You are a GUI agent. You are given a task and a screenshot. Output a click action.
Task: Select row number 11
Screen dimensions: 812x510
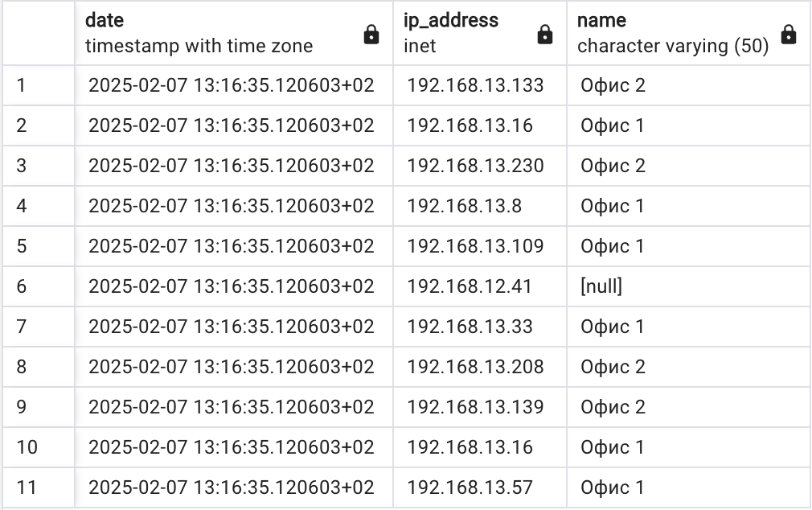[39, 487]
